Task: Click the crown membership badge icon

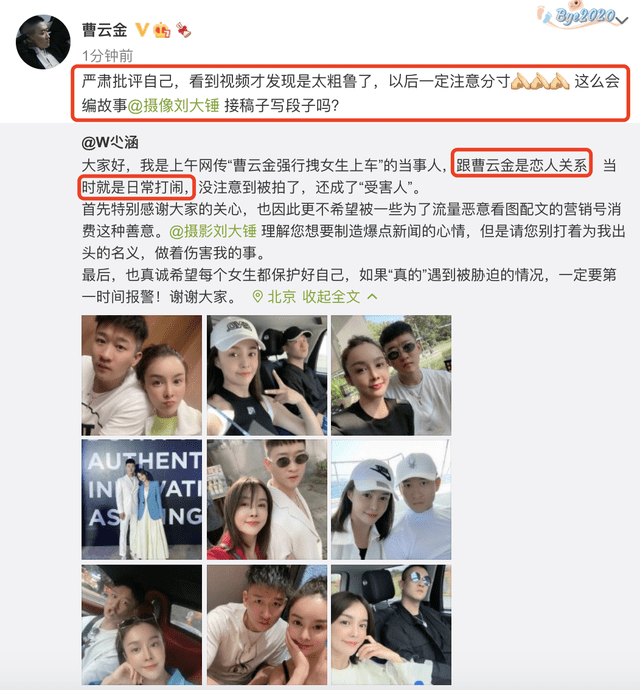Action: click(x=162, y=30)
